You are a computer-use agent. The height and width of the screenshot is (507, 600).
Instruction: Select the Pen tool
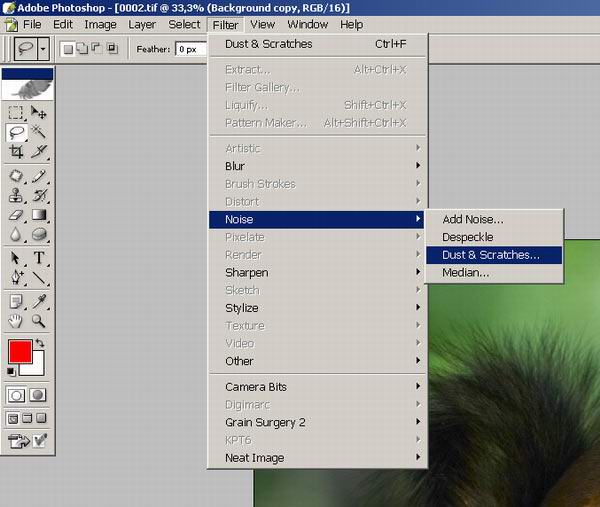(16, 277)
